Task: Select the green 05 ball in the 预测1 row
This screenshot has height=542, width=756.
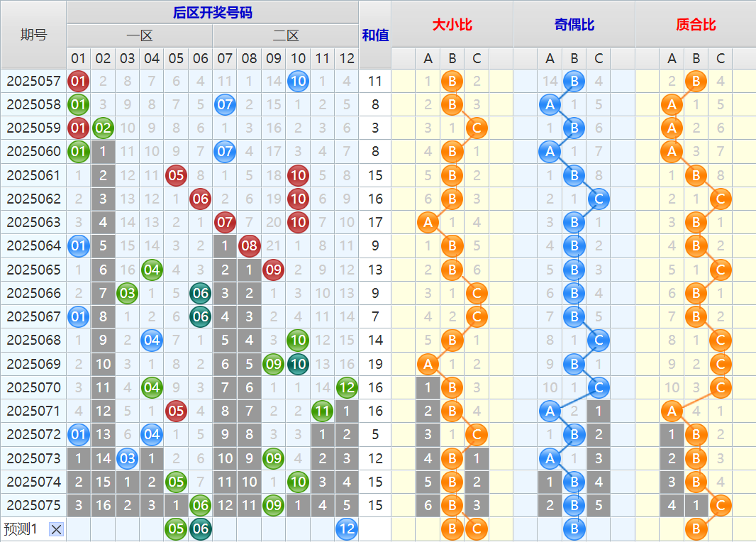Action: pos(176,529)
